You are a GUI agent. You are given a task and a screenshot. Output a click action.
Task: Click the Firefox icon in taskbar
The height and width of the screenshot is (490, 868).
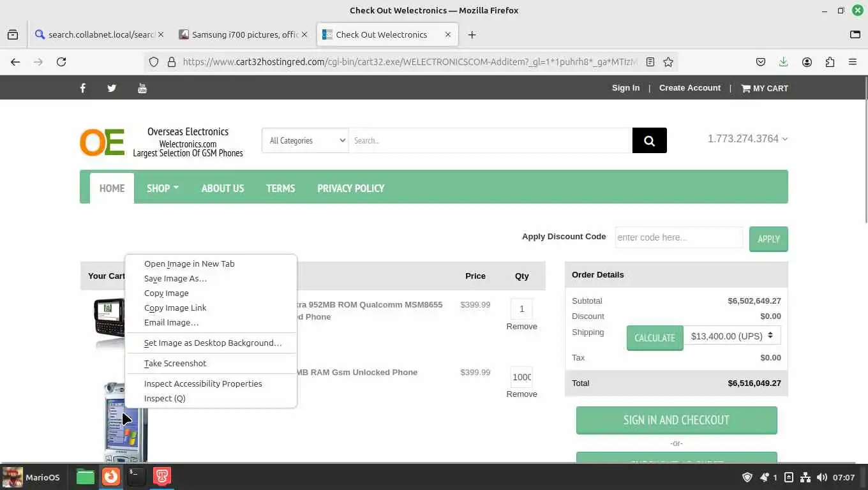[x=111, y=477]
